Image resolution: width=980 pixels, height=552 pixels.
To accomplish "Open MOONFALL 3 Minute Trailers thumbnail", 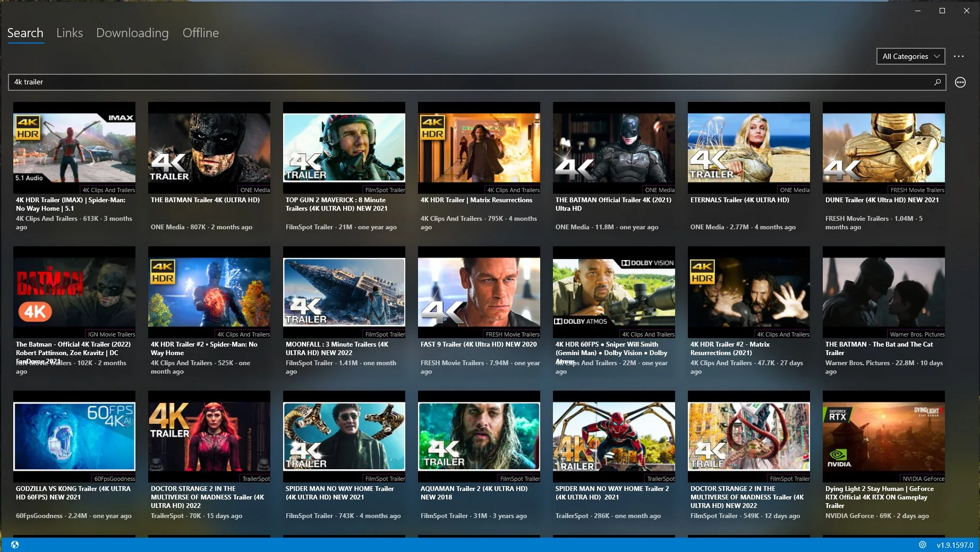I will coord(344,292).
